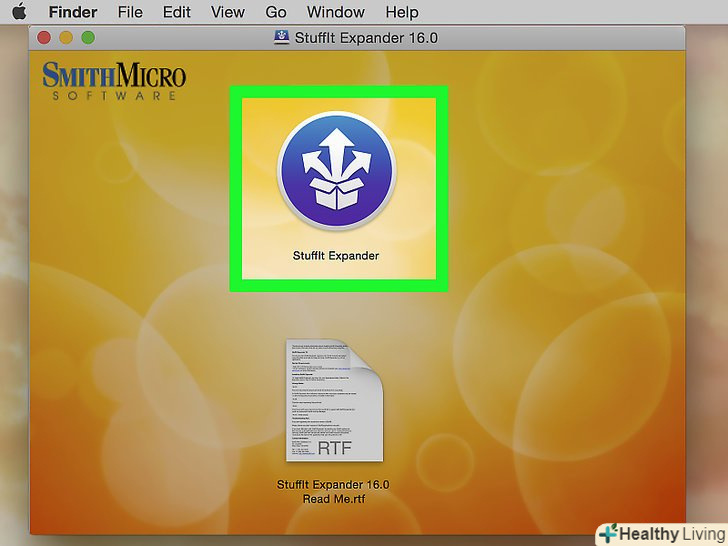Click the disk icon in the window title
Image resolution: width=728 pixels, height=546 pixels.
click(281, 37)
